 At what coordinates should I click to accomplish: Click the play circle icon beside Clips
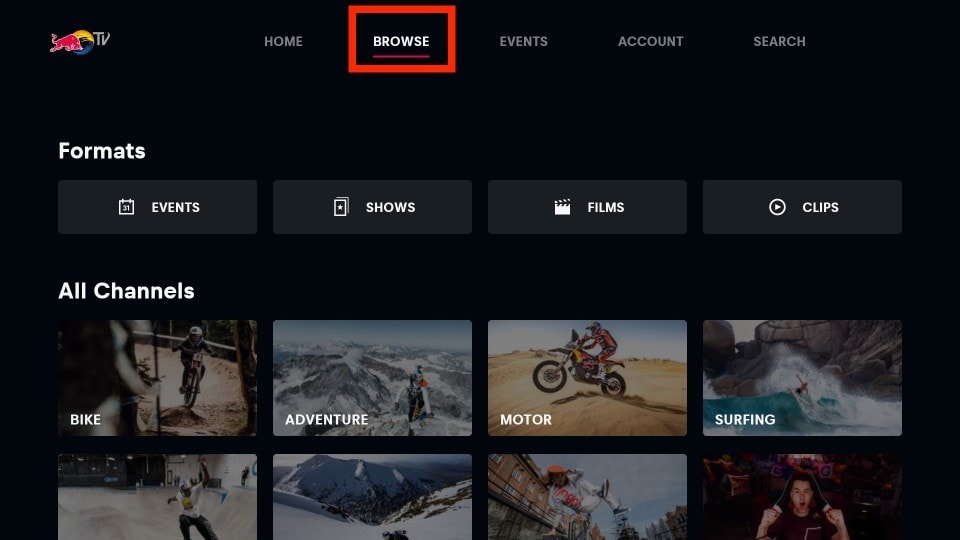tap(777, 207)
